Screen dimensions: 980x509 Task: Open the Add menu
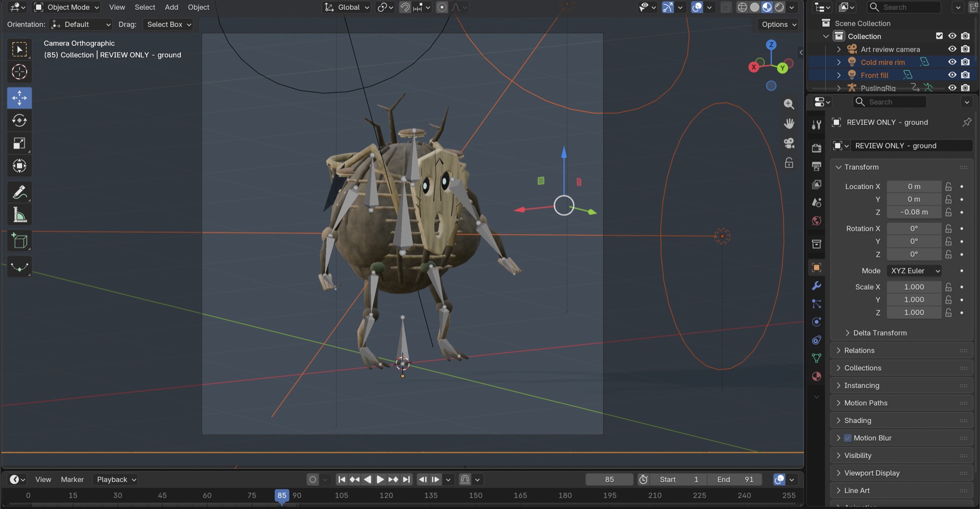pos(171,7)
